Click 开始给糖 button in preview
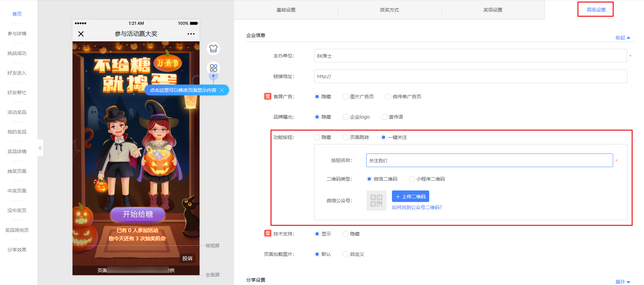 (138, 214)
